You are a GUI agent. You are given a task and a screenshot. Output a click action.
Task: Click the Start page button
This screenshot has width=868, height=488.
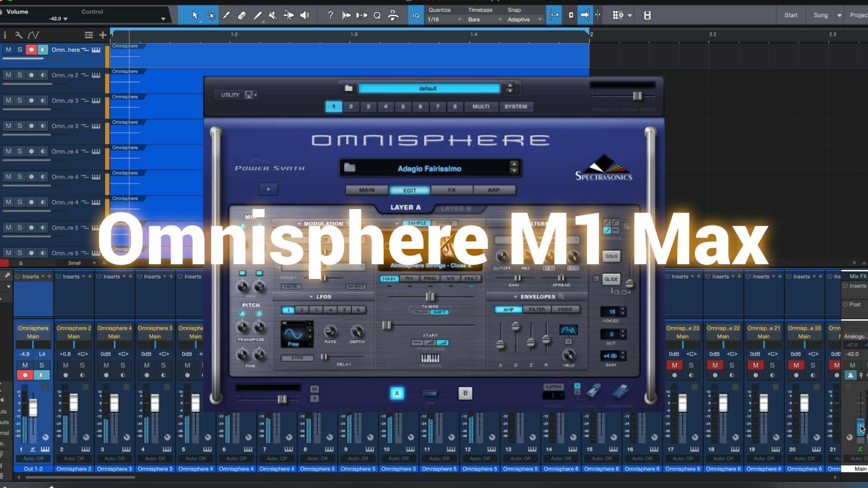791,15
